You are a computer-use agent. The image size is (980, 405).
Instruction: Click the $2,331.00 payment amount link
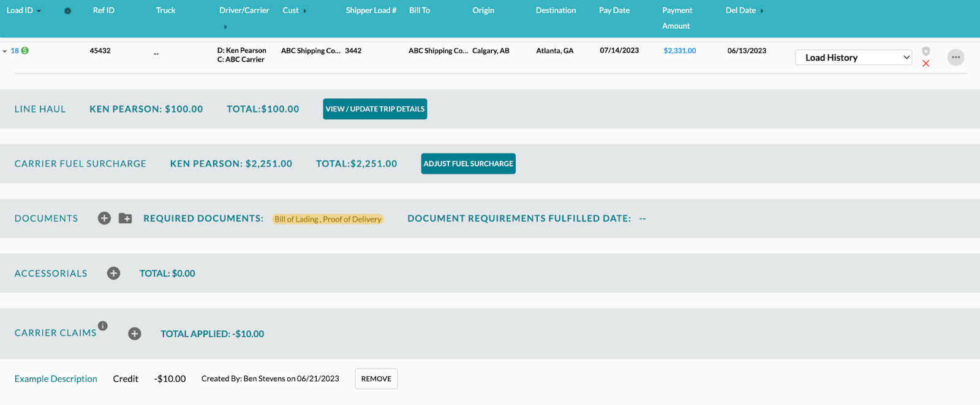coord(680,51)
